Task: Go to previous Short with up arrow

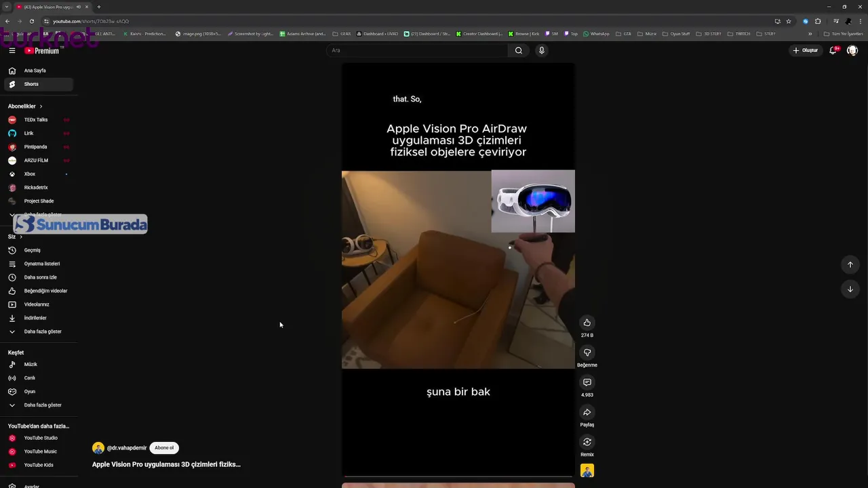Action: pos(850,264)
